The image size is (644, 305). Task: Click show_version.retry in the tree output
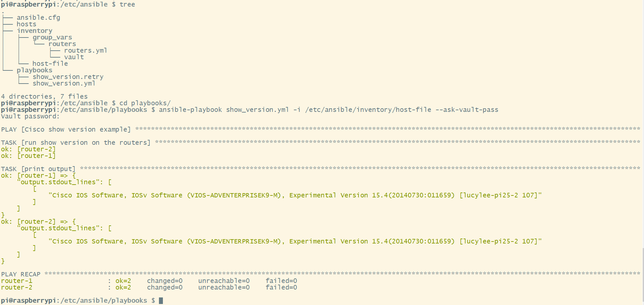pyautogui.click(x=68, y=77)
